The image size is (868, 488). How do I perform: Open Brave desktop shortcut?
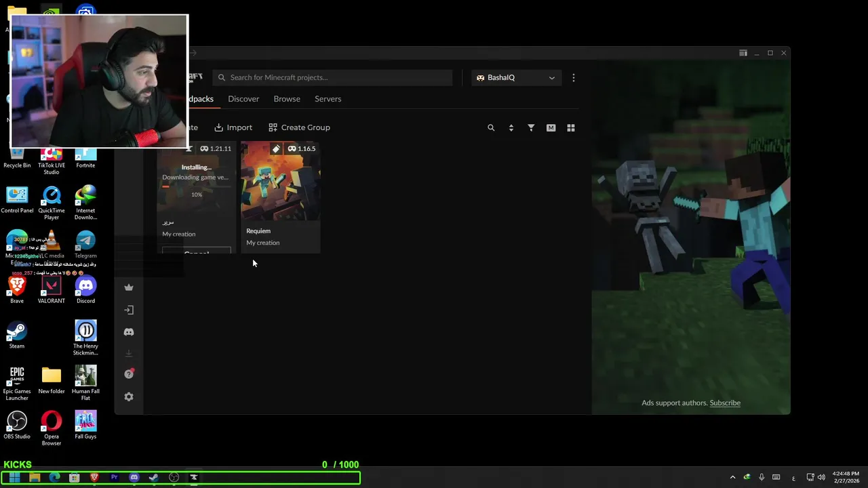tap(17, 290)
